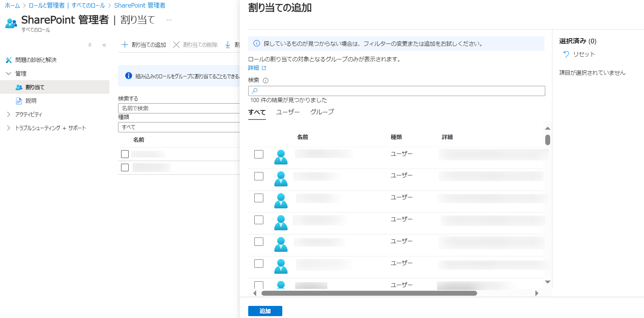Image resolution: width=644 pixels, height=318 pixels.
Task: Go to ホーム breadcrumb link
Action: [x=12, y=6]
